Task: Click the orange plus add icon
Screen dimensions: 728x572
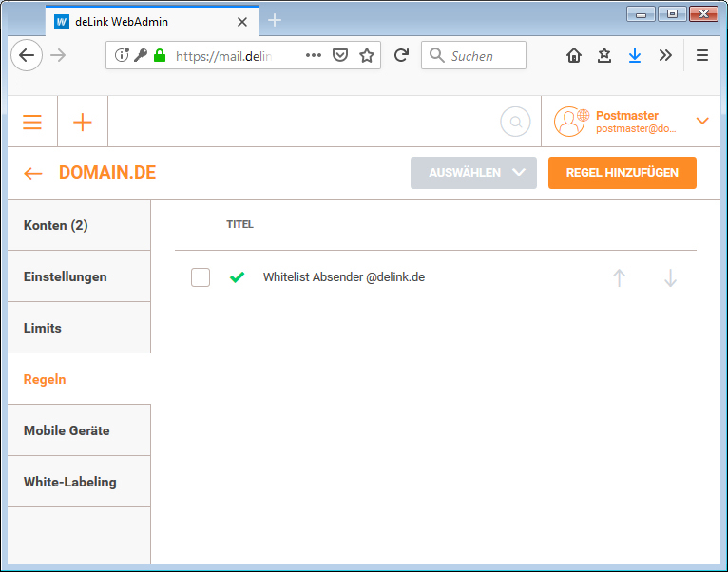Action: point(83,123)
